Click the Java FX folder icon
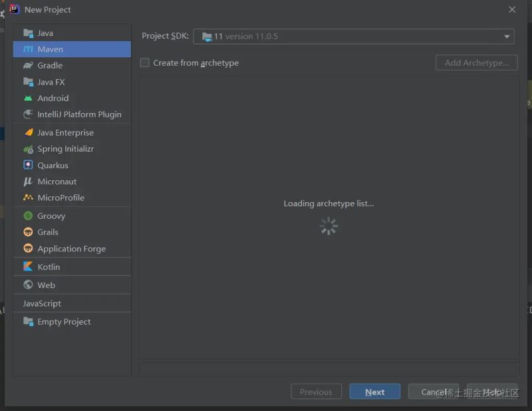 tap(28, 82)
